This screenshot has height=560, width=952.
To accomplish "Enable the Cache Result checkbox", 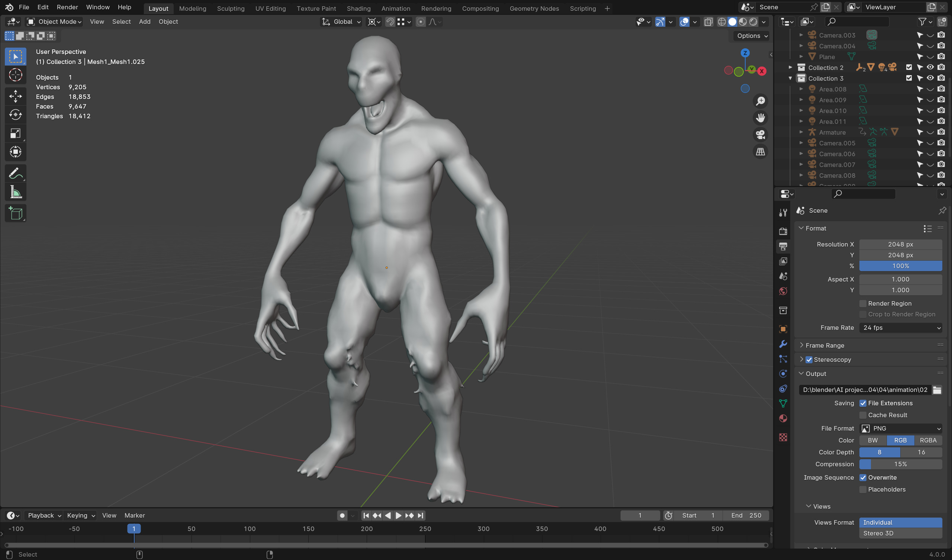I will pyautogui.click(x=863, y=415).
